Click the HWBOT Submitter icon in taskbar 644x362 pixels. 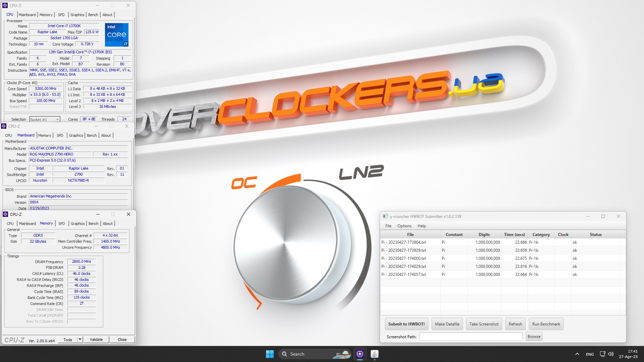(374, 354)
